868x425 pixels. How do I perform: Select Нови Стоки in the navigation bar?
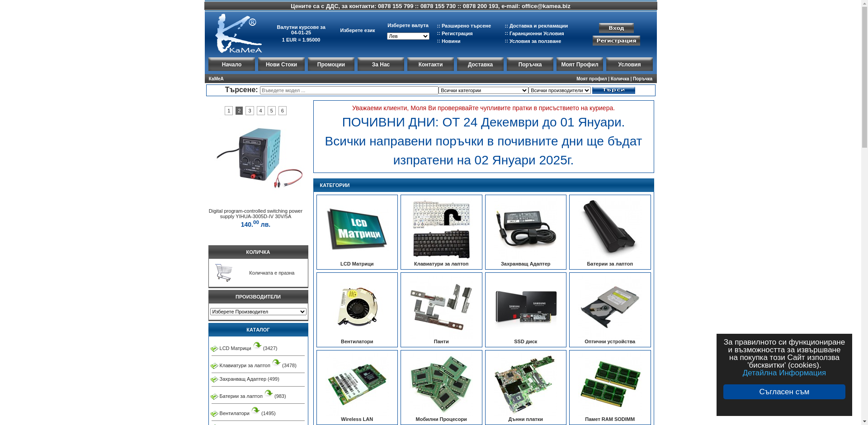pos(281,64)
